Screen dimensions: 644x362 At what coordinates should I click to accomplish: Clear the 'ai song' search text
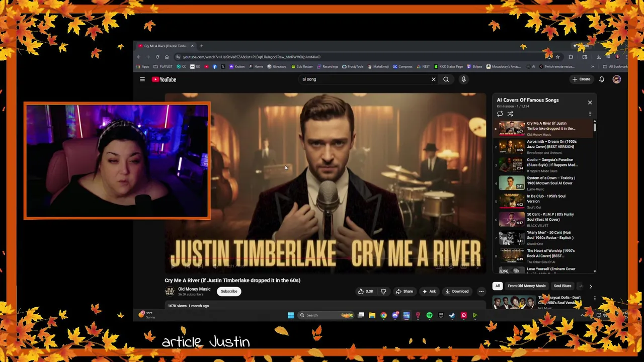click(433, 79)
